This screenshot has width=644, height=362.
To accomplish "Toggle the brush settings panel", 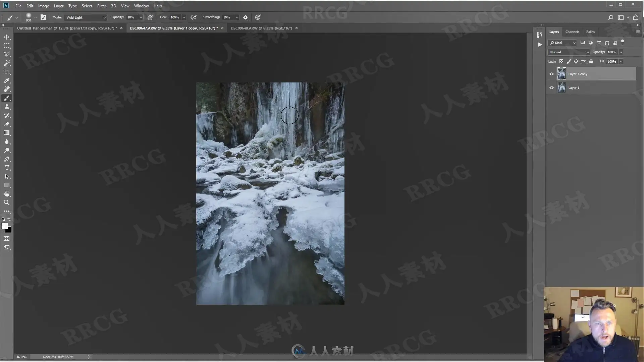I will (x=44, y=17).
